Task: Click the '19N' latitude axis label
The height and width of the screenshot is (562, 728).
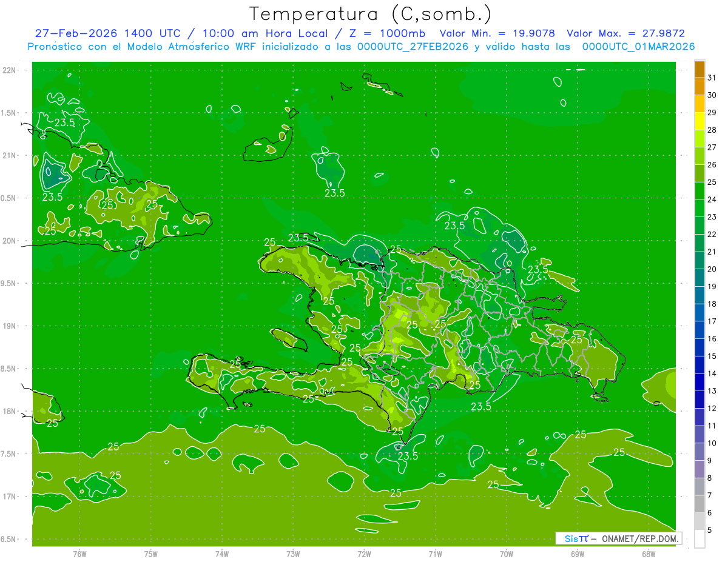Action: coord(9,326)
